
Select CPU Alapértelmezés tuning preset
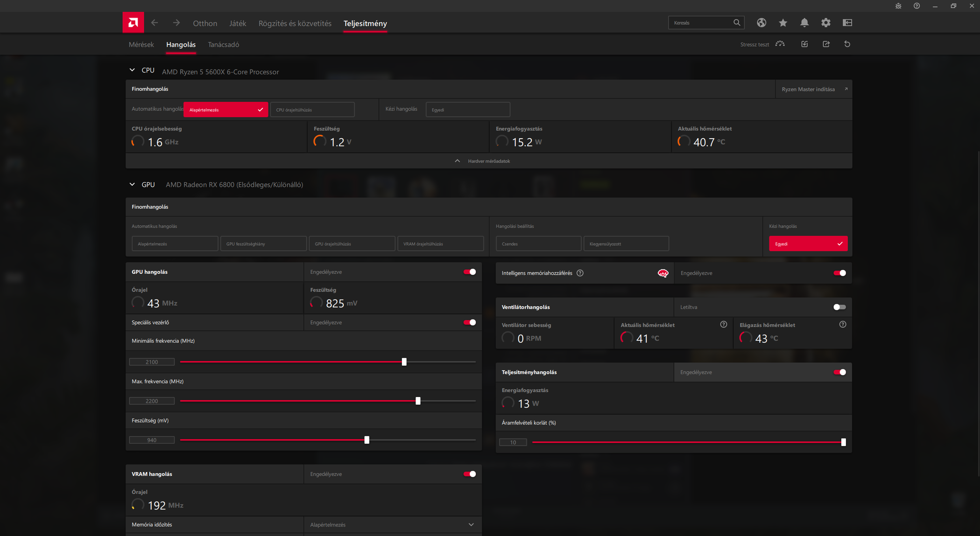point(226,110)
